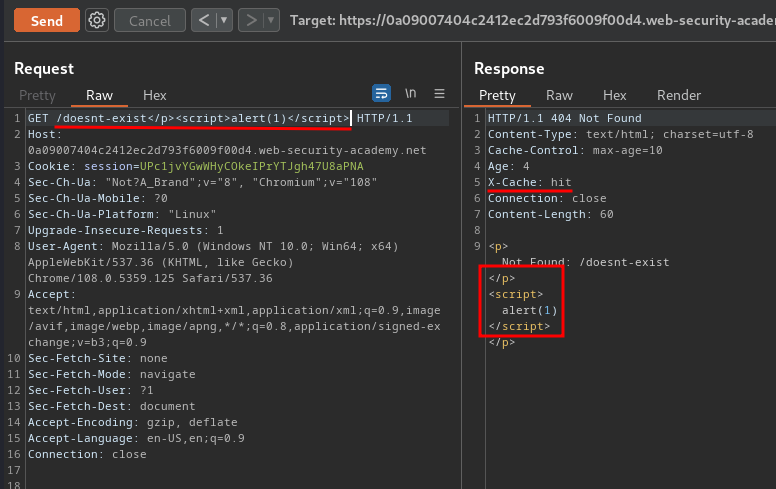Go forward to next request arrow

coord(251,20)
